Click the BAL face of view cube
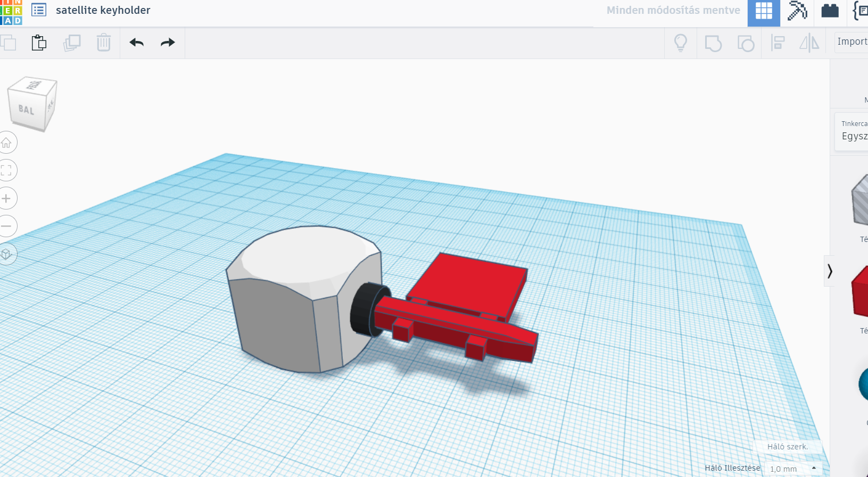868x477 pixels. click(26, 110)
